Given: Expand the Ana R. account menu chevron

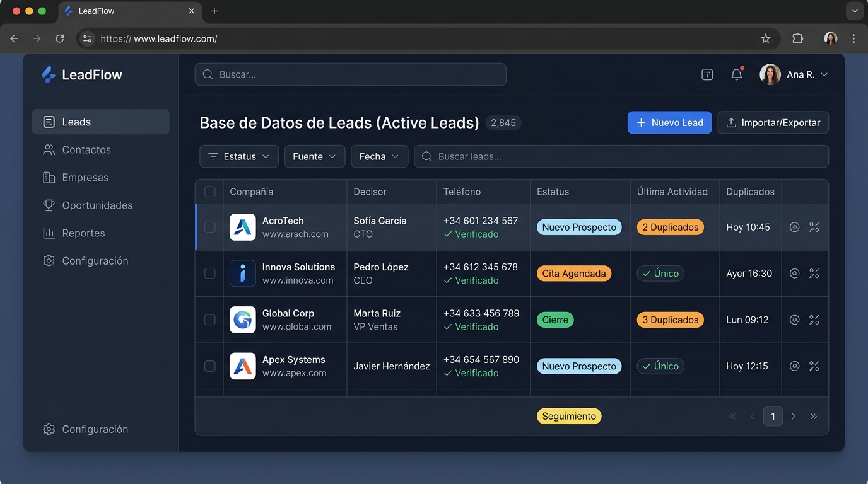Looking at the screenshot, I should [x=824, y=74].
